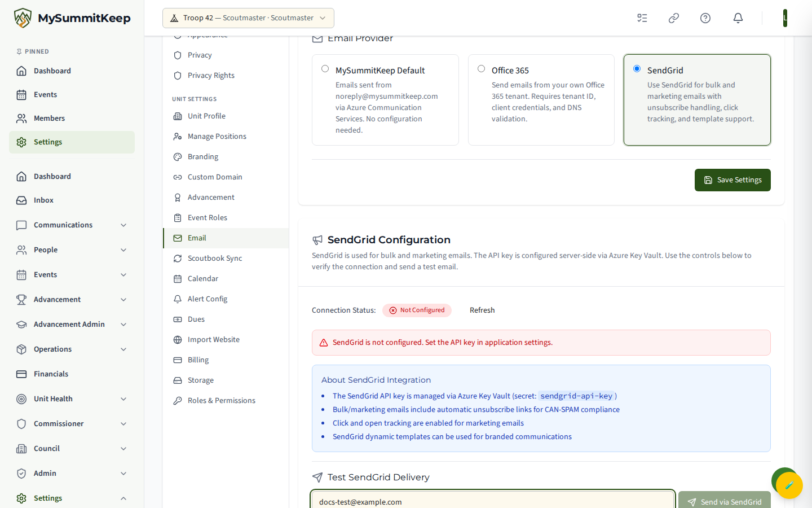Click the link icon in top bar
The height and width of the screenshot is (508, 812).
pos(674,18)
